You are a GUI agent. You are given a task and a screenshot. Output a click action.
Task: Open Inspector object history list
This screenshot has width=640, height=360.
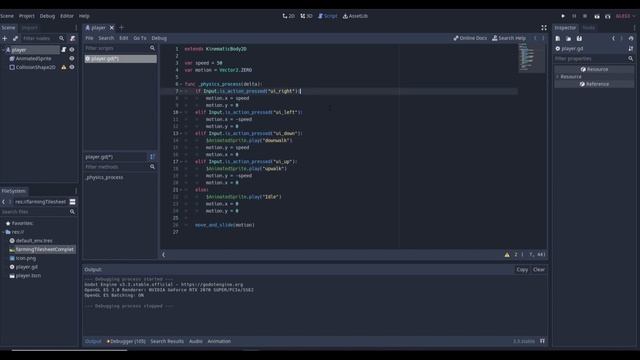tap(631, 38)
